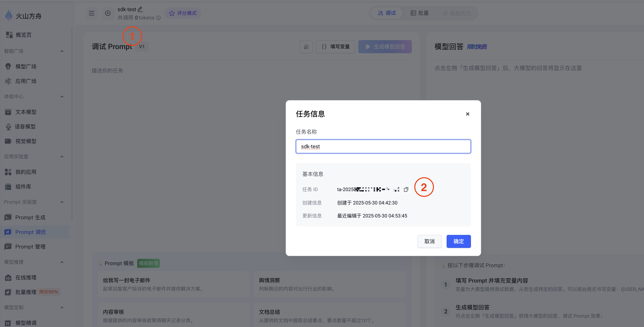The image size is (644, 327).
Task: Open 应用广场 in sidebar
Action: (34, 81)
